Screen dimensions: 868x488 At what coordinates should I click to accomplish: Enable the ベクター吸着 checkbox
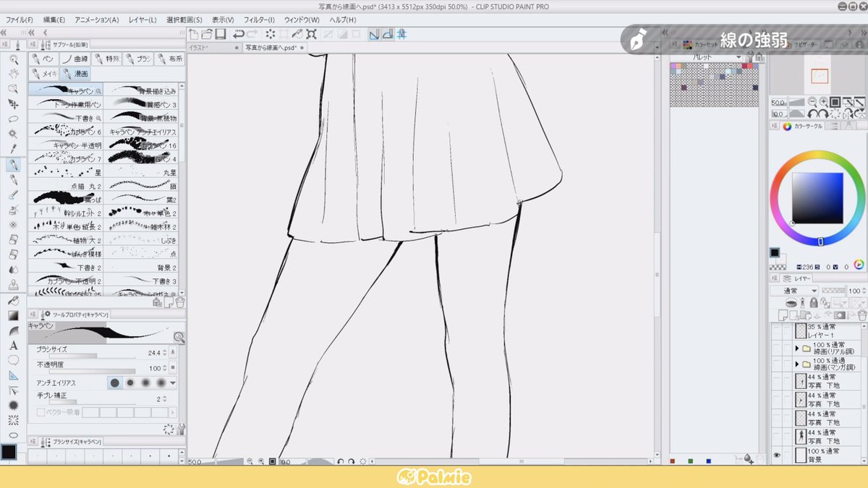click(x=41, y=412)
